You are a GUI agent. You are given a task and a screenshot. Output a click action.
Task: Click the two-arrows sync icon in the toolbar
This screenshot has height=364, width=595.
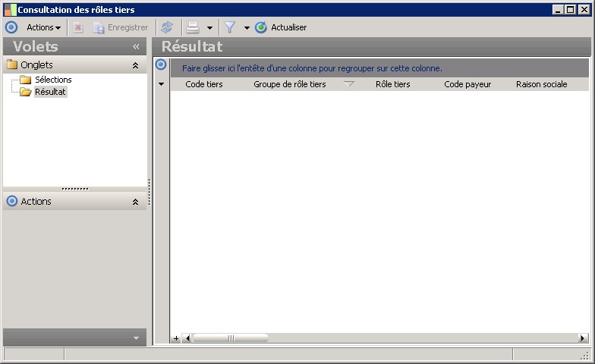167,27
